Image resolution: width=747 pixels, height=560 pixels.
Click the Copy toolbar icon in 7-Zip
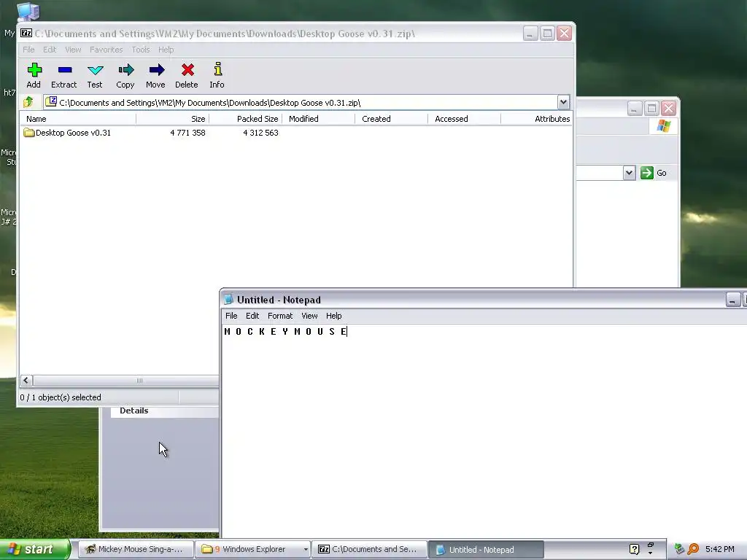point(125,76)
